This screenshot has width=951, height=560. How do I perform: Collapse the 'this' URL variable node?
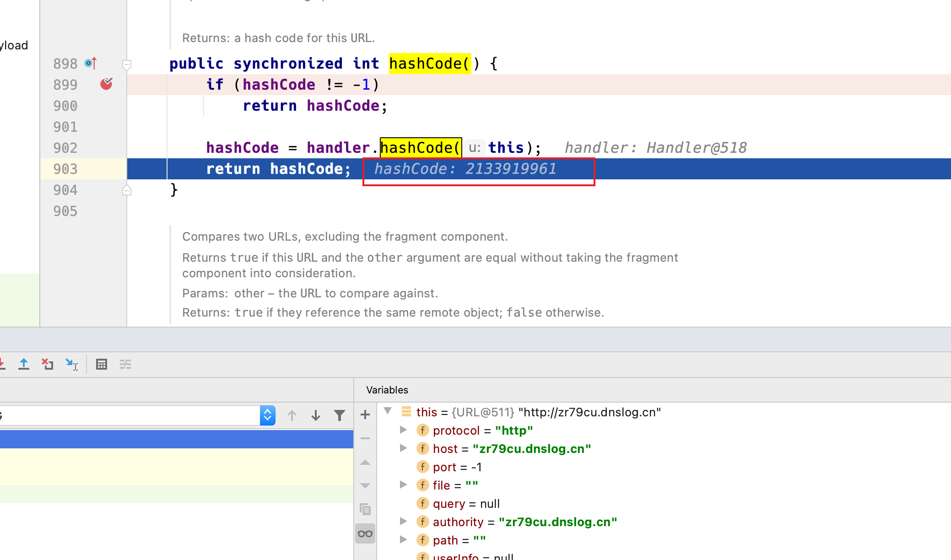point(388,411)
